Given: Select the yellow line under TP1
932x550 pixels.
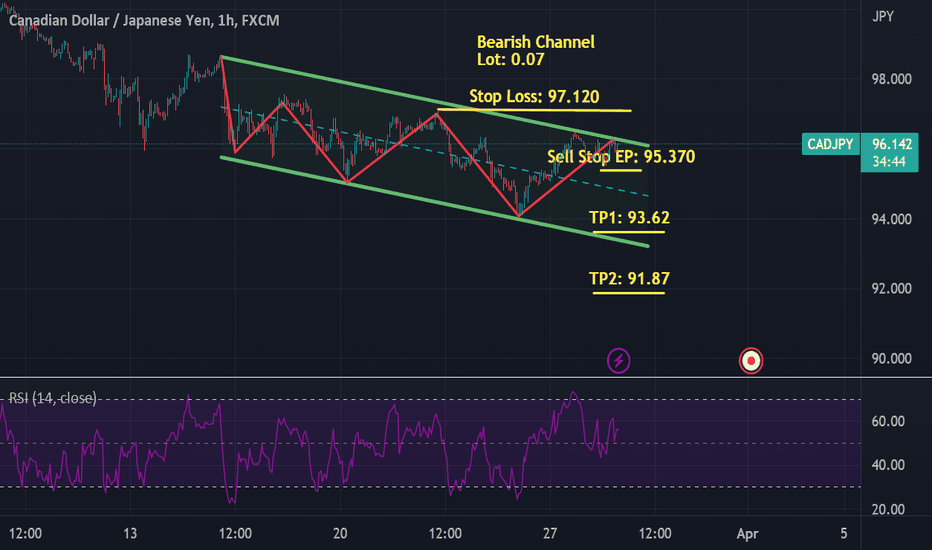Looking at the screenshot, I should 629,231.
